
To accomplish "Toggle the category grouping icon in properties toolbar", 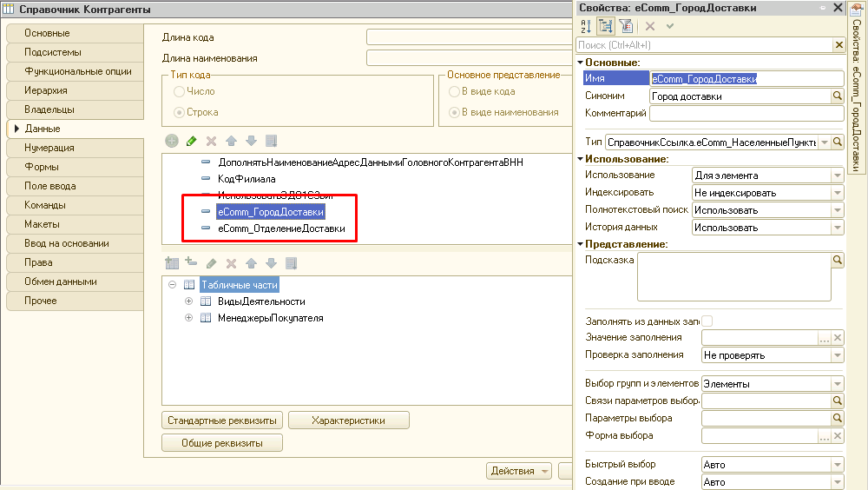I will point(605,26).
